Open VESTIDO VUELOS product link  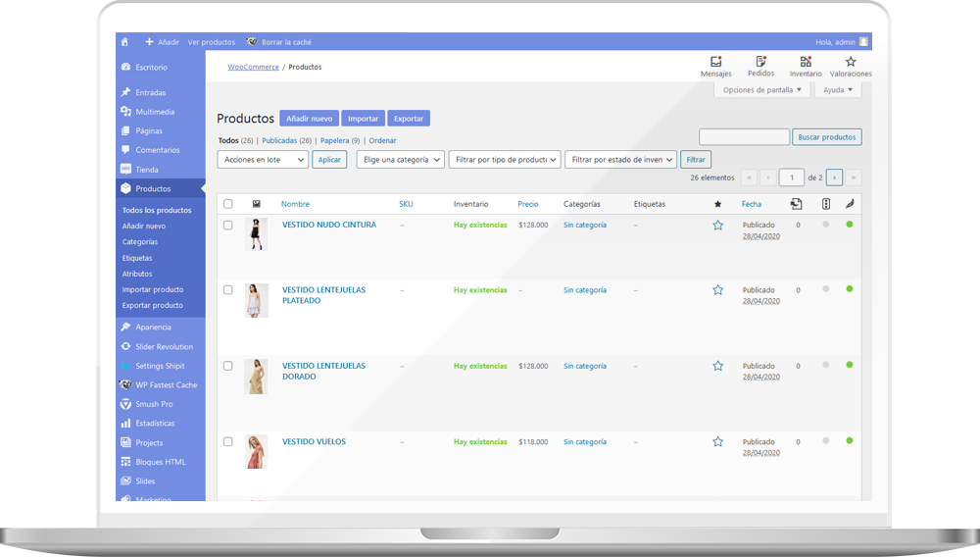(314, 442)
